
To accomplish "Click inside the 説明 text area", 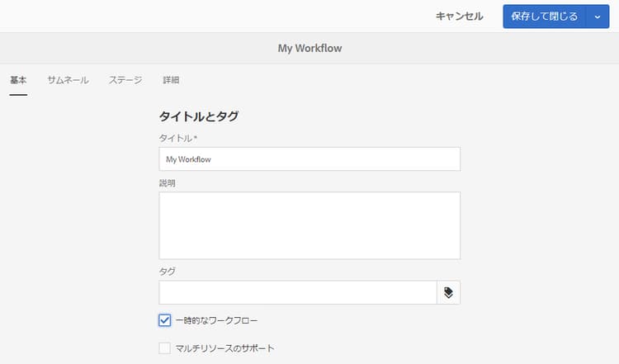I will pos(309,225).
